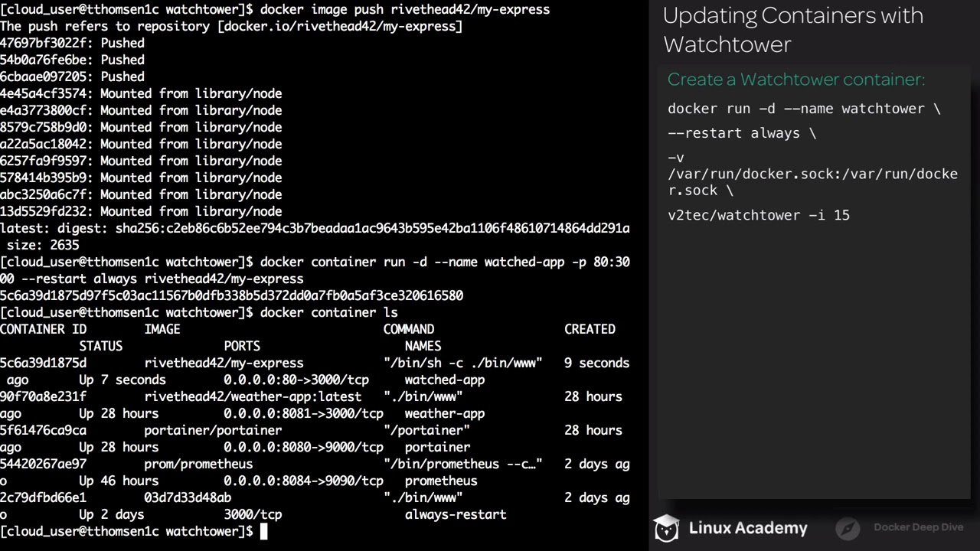Click the terminal cursor at the prompt

[264, 531]
